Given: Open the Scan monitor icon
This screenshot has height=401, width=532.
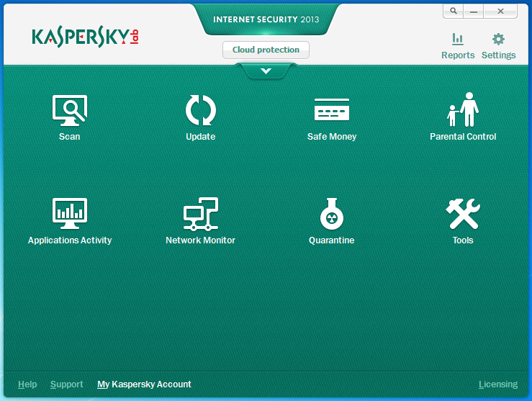Looking at the screenshot, I should (x=70, y=110).
